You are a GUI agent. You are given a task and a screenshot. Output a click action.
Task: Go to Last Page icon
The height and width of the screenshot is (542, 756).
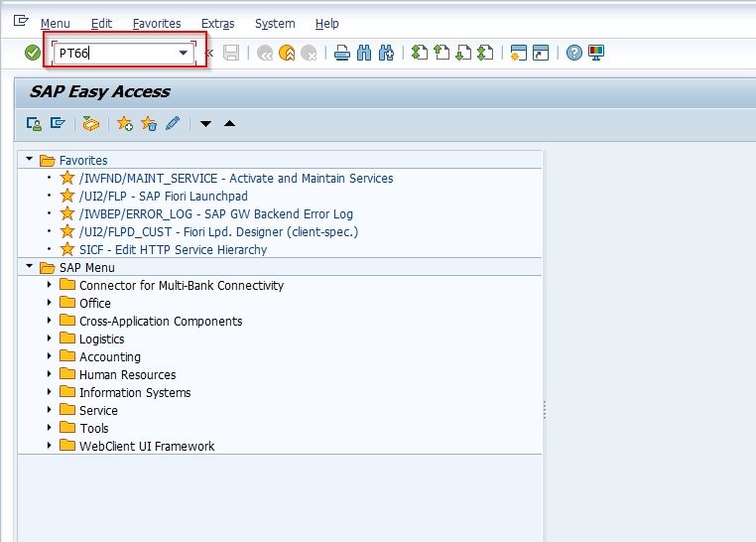click(485, 53)
